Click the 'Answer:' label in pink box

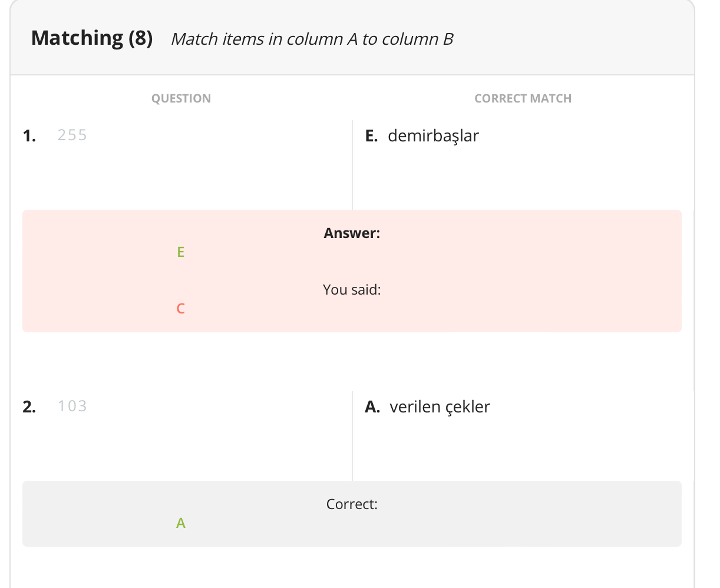352,233
